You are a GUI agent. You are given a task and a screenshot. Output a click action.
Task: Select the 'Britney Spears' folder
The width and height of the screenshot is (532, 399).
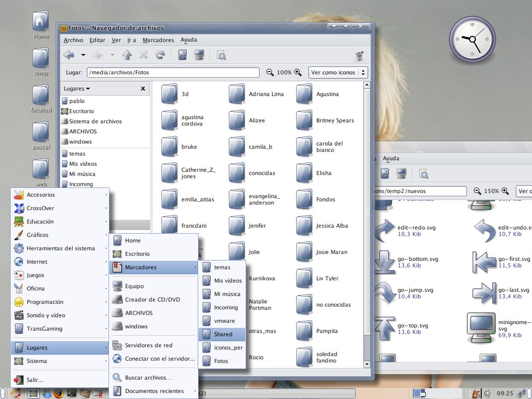click(325, 121)
